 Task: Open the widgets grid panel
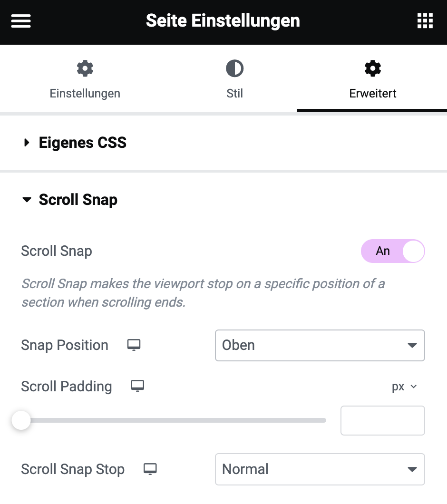(425, 21)
